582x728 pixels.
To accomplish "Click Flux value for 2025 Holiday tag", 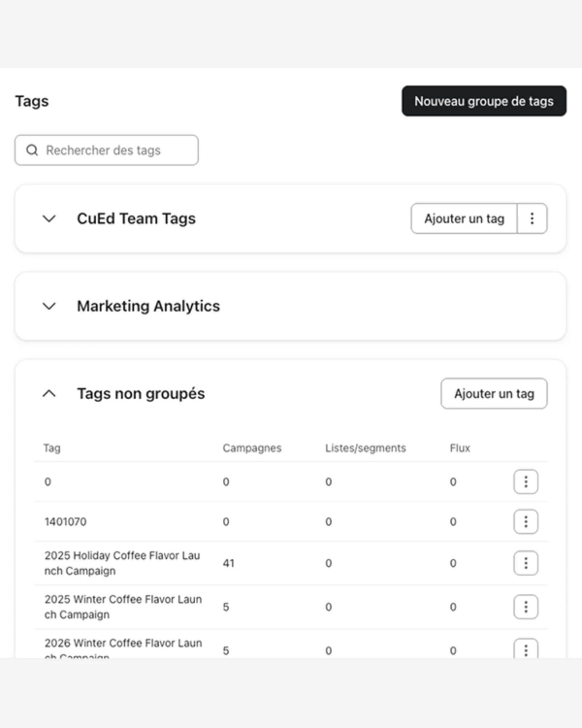I will (x=453, y=563).
